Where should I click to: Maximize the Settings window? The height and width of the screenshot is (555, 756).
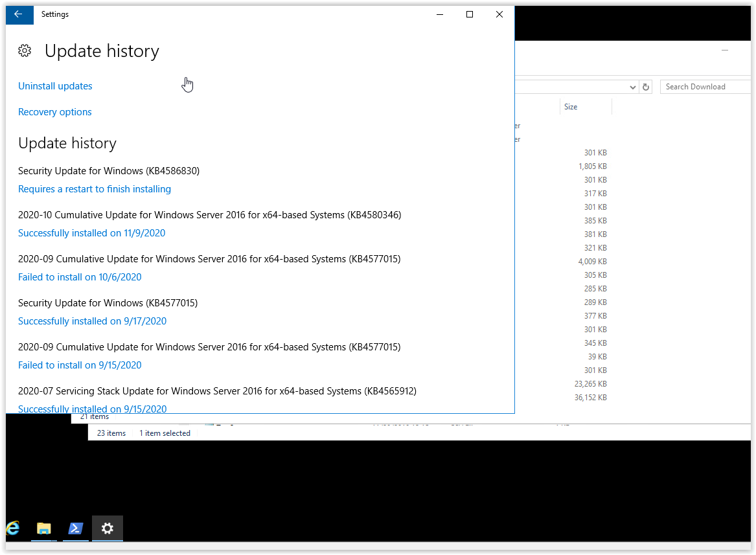470,14
